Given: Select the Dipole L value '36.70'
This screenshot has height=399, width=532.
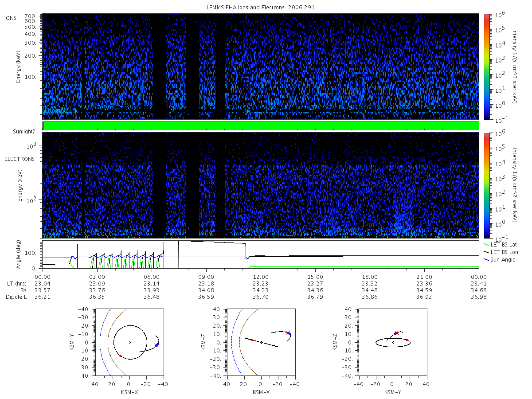Looking at the screenshot, I should point(261,297).
